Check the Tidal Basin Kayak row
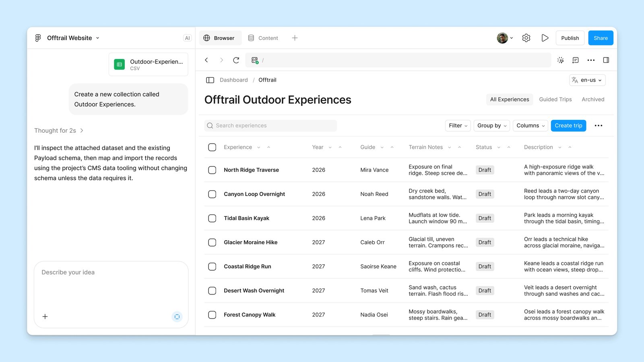The image size is (644, 362). (212, 218)
